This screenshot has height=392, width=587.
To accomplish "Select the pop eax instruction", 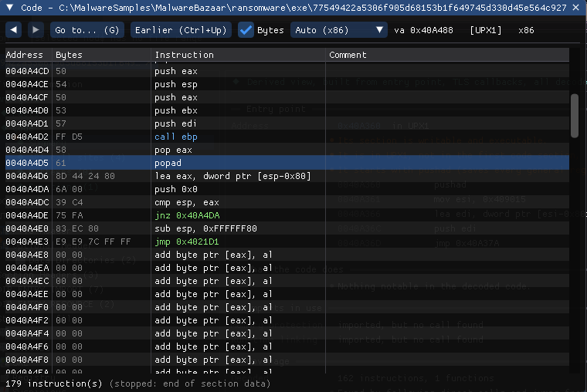I will (x=173, y=150).
